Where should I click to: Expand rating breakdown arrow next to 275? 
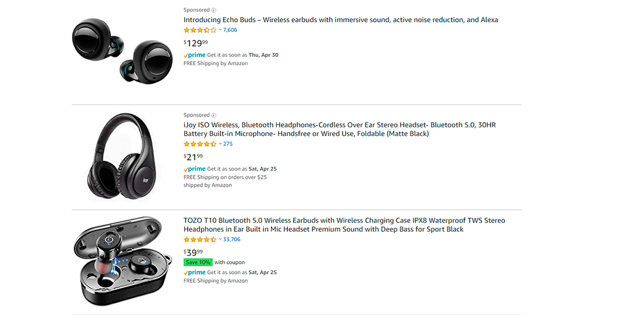(220, 144)
